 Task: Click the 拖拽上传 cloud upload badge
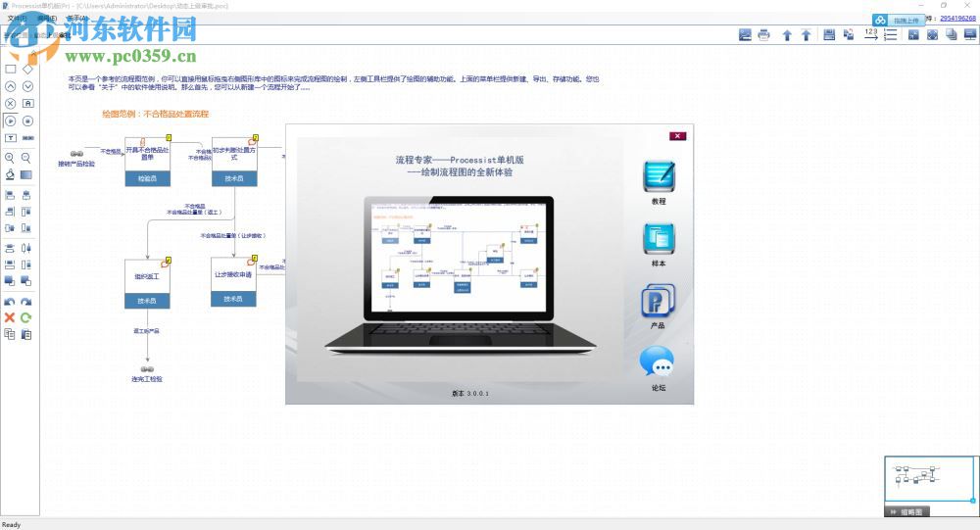click(898, 20)
